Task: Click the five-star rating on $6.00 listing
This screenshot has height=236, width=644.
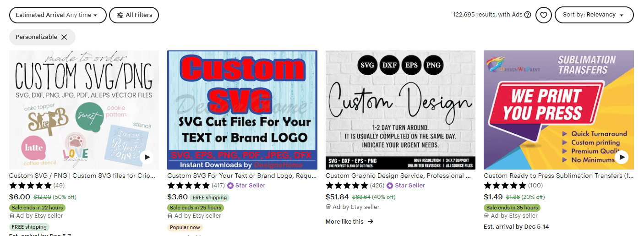Action: point(30,186)
